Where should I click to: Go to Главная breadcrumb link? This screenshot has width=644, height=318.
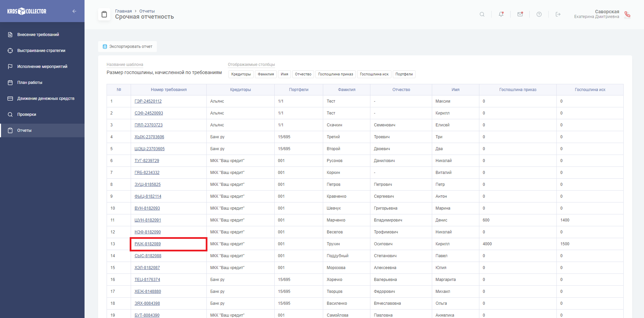tap(123, 11)
